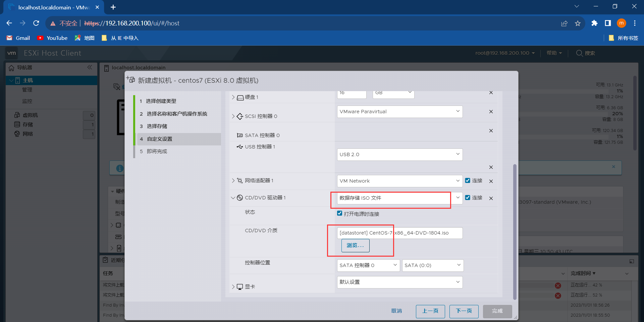The image size is (644, 322).
Task: Toggle 连接 checkbox for network adapter 1
Action: [x=468, y=180]
